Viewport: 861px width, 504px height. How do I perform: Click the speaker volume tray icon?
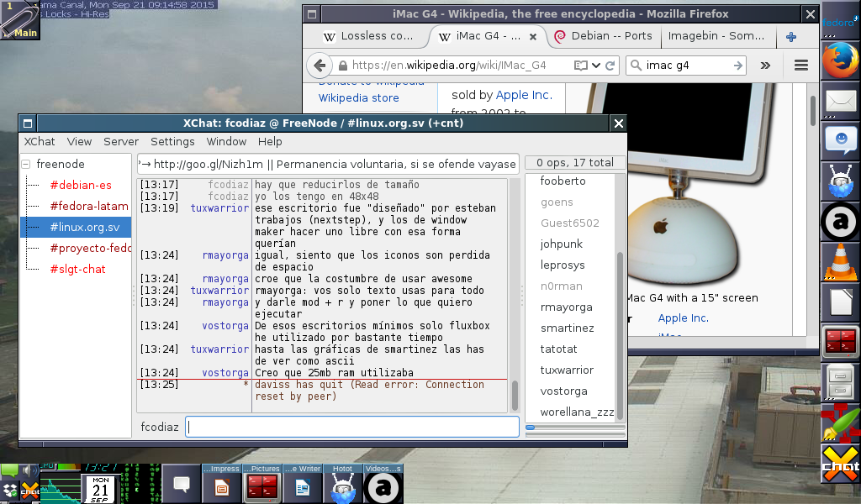(29, 471)
